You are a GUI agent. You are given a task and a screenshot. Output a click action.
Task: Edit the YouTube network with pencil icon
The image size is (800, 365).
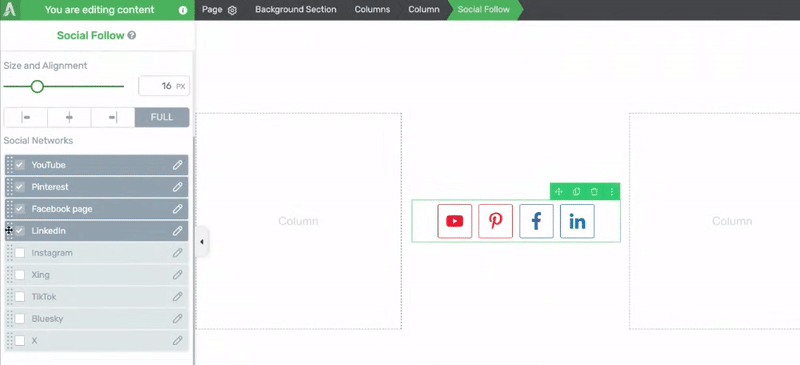178,165
